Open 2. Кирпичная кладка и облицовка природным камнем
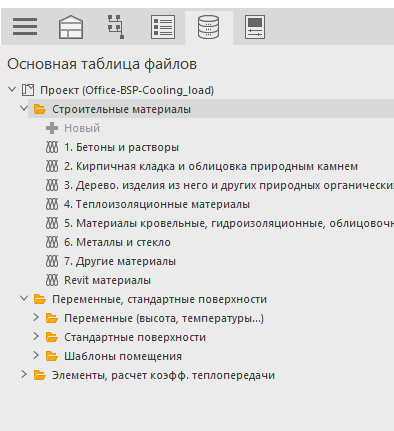The width and height of the screenshot is (394, 431). point(211,166)
